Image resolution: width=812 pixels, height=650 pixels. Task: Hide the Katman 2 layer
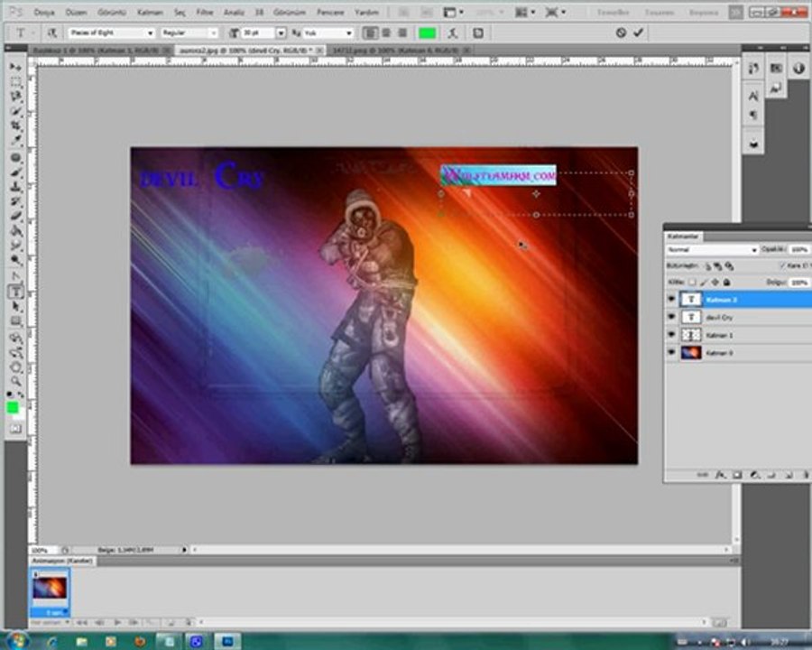click(x=671, y=299)
